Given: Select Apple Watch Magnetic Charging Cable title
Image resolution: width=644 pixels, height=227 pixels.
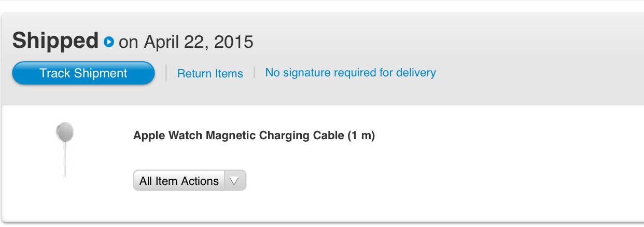Looking at the screenshot, I should 254,136.
